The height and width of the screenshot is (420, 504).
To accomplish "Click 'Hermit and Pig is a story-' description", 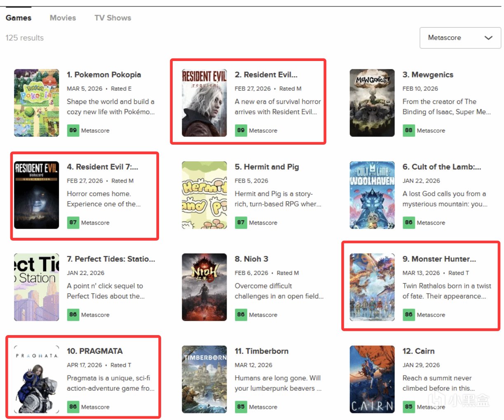I will tap(274, 194).
